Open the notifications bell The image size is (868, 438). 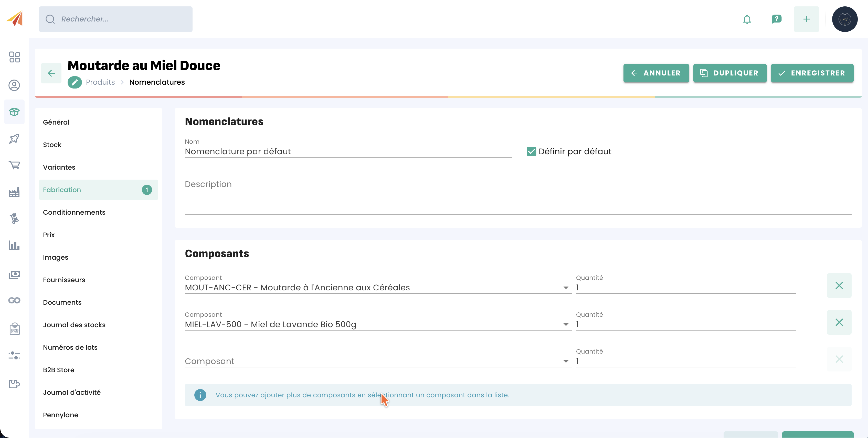(x=747, y=19)
